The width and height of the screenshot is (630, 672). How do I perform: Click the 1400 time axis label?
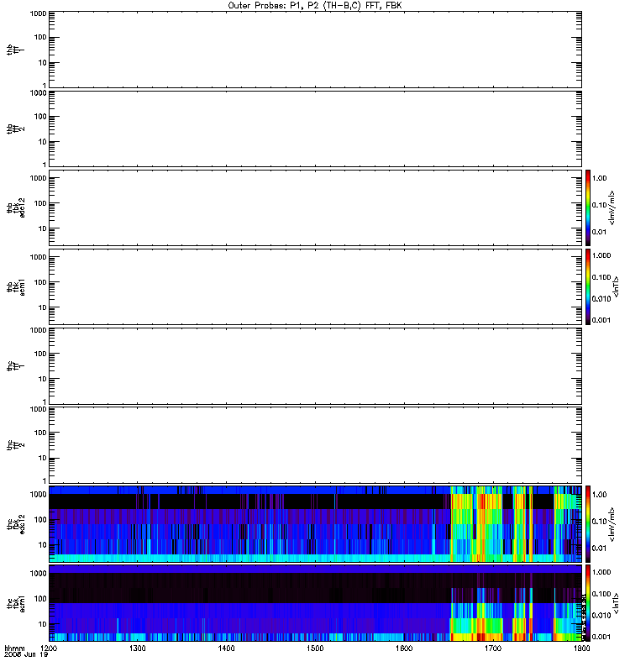click(x=226, y=648)
